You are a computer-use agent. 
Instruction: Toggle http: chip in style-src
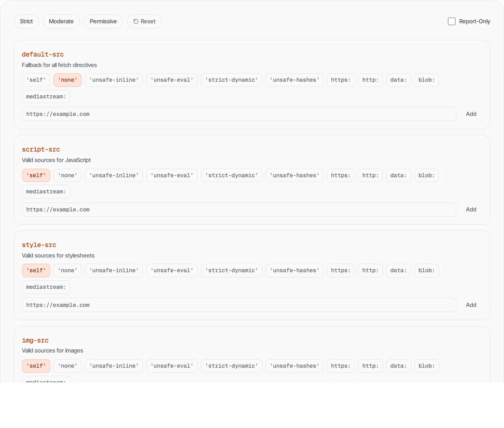point(371,271)
